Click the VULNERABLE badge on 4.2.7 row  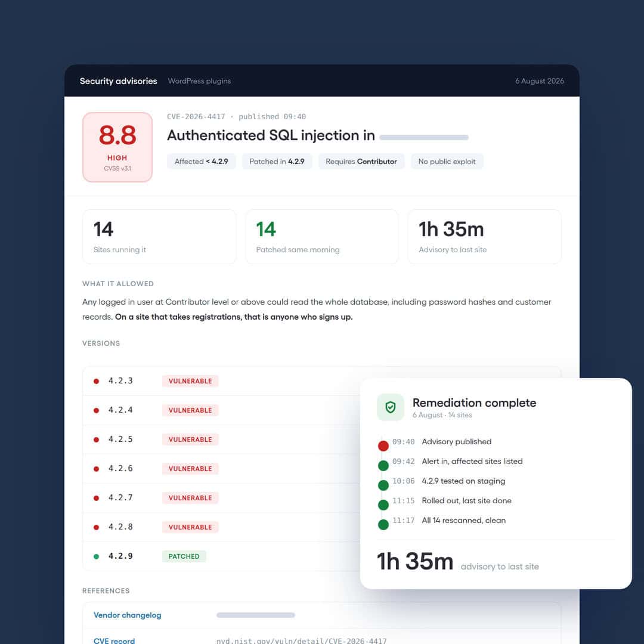[x=190, y=498]
